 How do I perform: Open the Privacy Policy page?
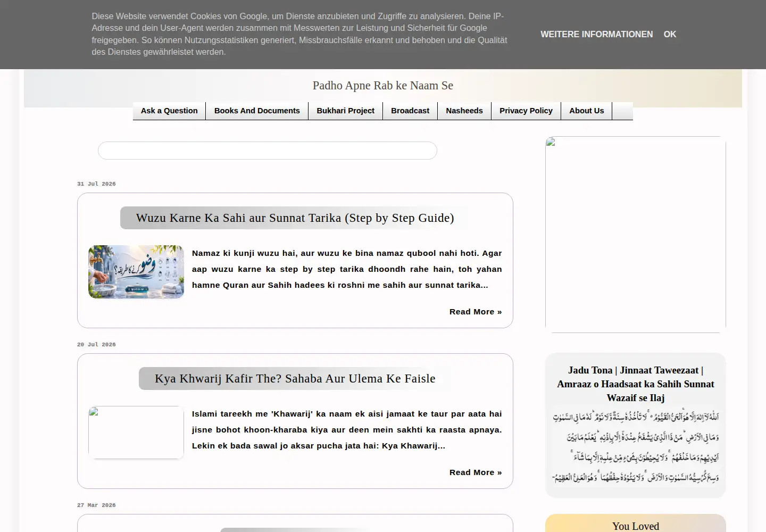point(526,111)
